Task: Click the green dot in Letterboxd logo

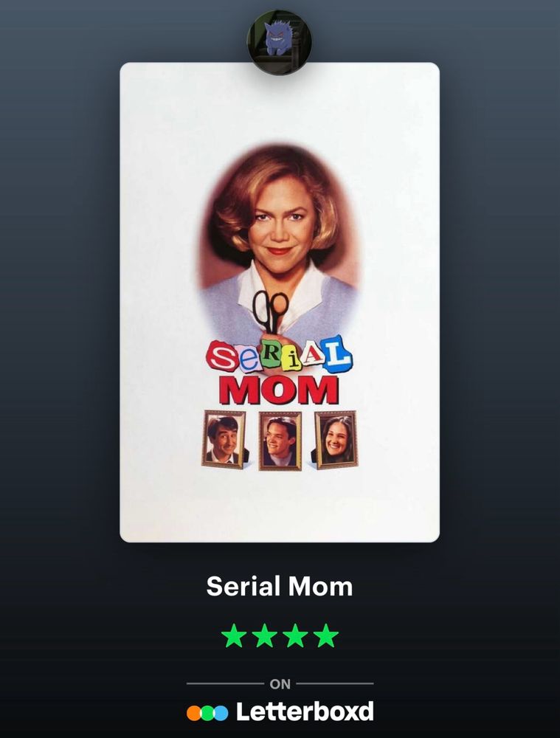Action: click(x=207, y=713)
